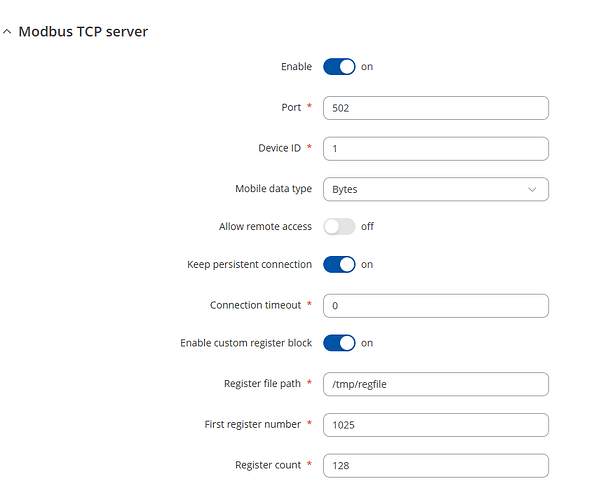Collapse the Modbus TCP server section
Screen dimensions: 607x500
point(8,32)
